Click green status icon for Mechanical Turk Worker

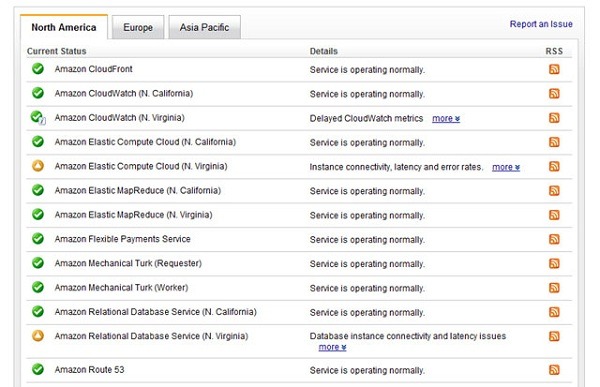(x=38, y=287)
